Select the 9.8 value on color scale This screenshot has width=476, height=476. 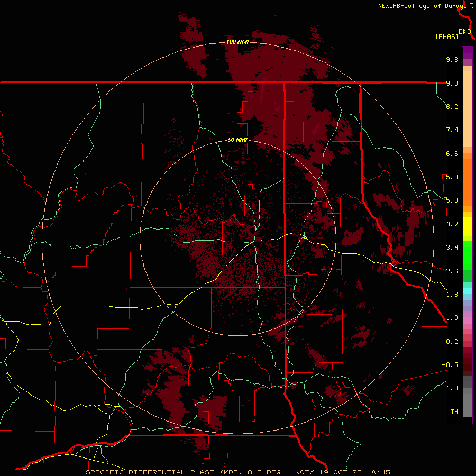452,59
